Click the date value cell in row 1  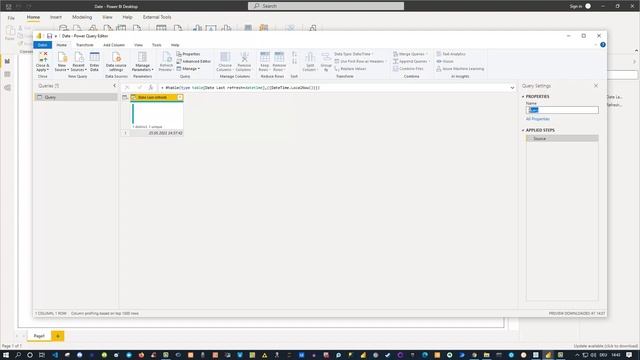pyautogui.click(x=156, y=133)
